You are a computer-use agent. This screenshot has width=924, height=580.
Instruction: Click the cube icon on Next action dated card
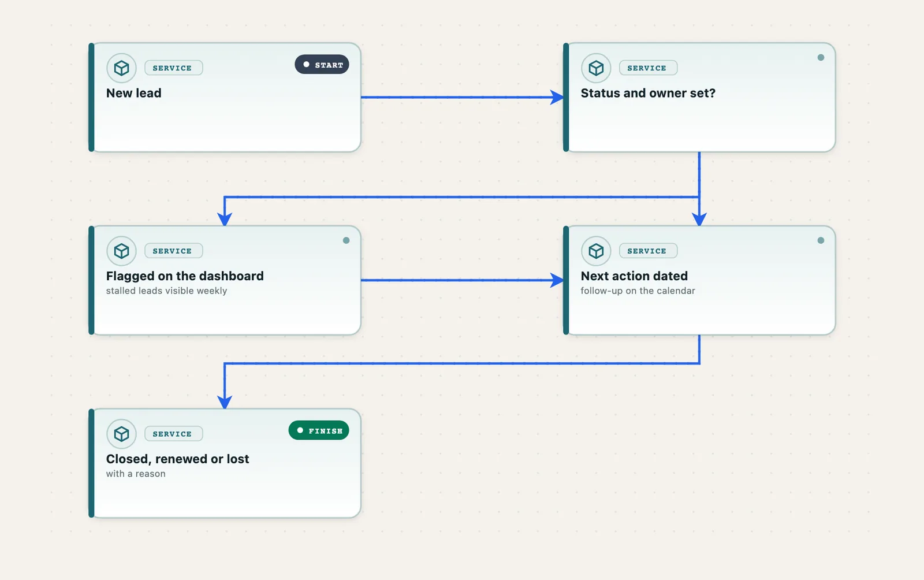(x=596, y=251)
